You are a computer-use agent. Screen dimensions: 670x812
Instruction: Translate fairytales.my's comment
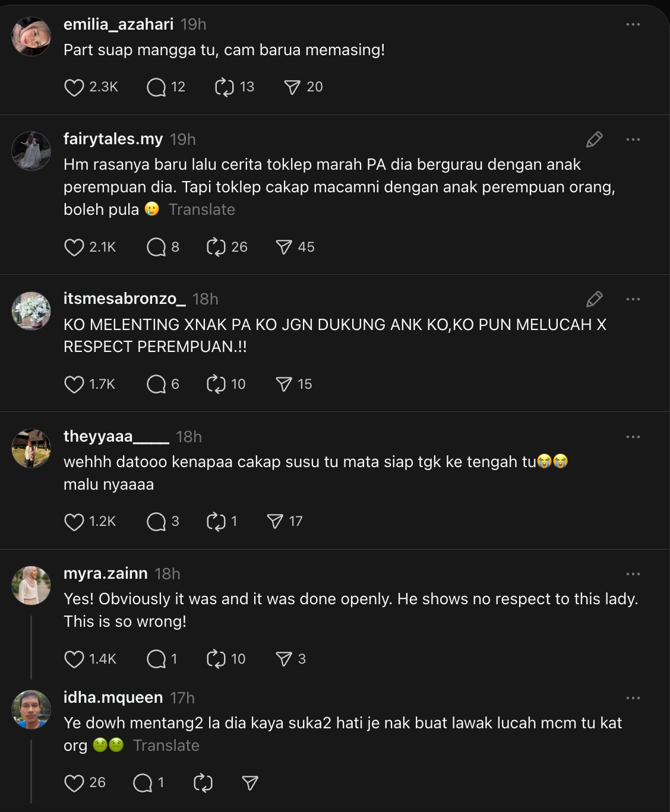pyautogui.click(x=202, y=210)
